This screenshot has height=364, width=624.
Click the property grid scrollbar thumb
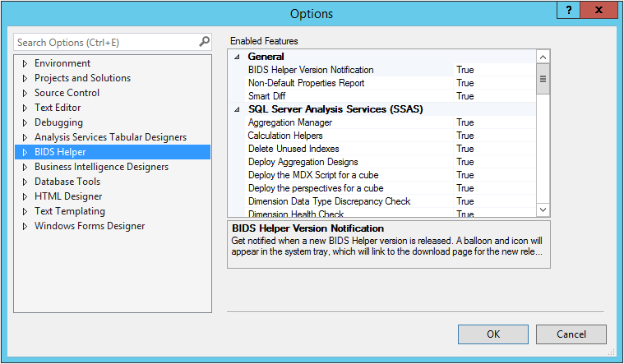(x=543, y=79)
